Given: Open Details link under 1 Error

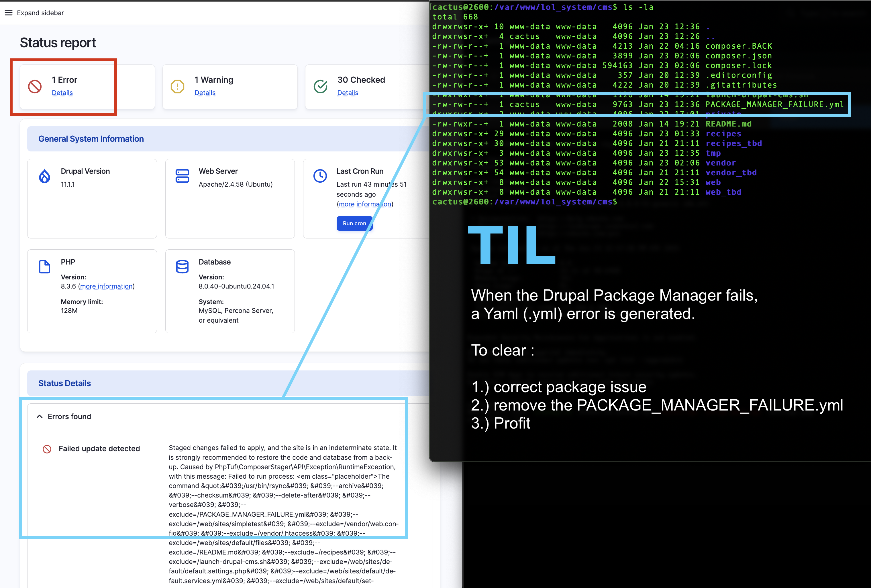Looking at the screenshot, I should click(x=62, y=92).
